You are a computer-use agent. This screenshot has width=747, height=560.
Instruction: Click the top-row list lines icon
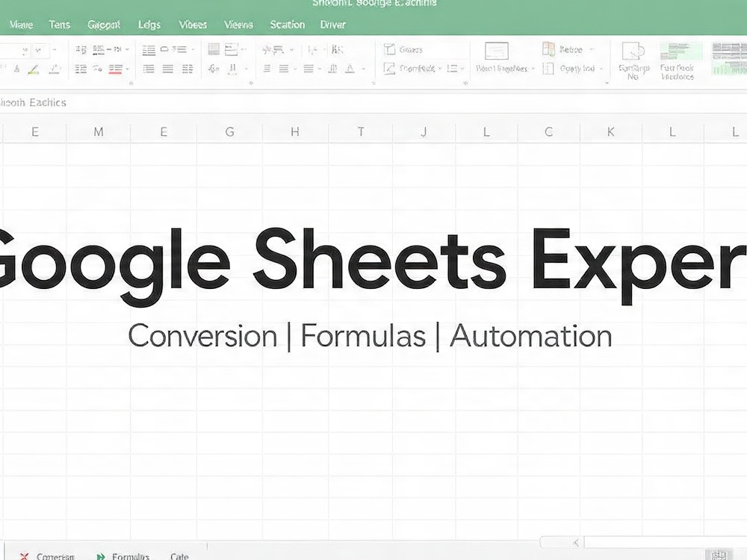[149, 49]
